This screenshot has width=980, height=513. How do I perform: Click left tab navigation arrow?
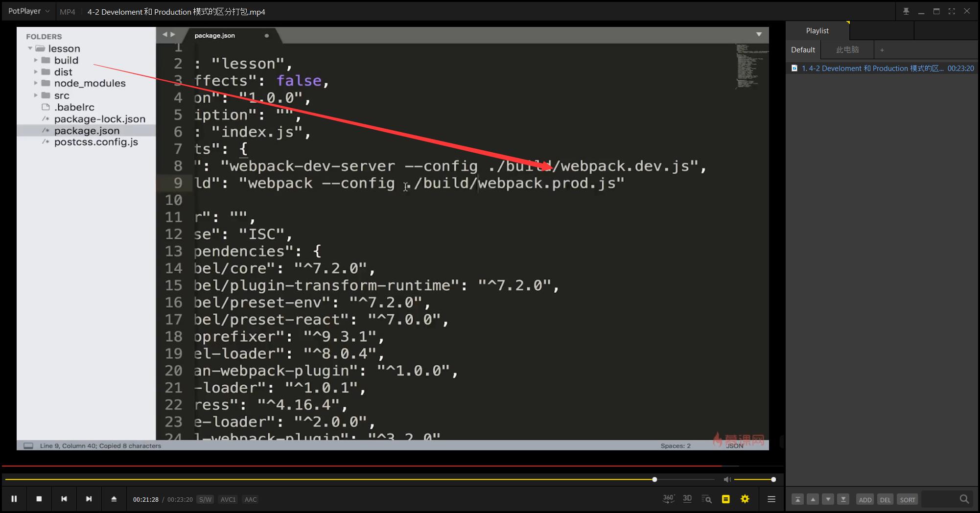pyautogui.click(x=165, y=34)
